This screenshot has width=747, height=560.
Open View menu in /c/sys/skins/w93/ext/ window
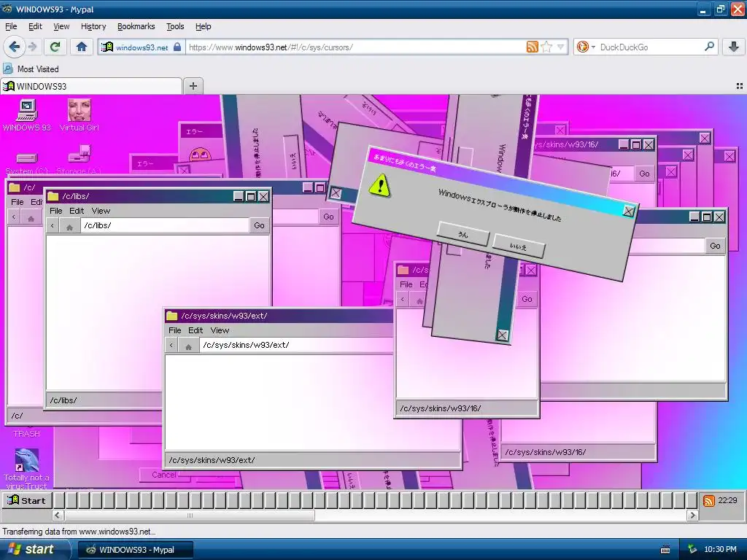(220, 330)
